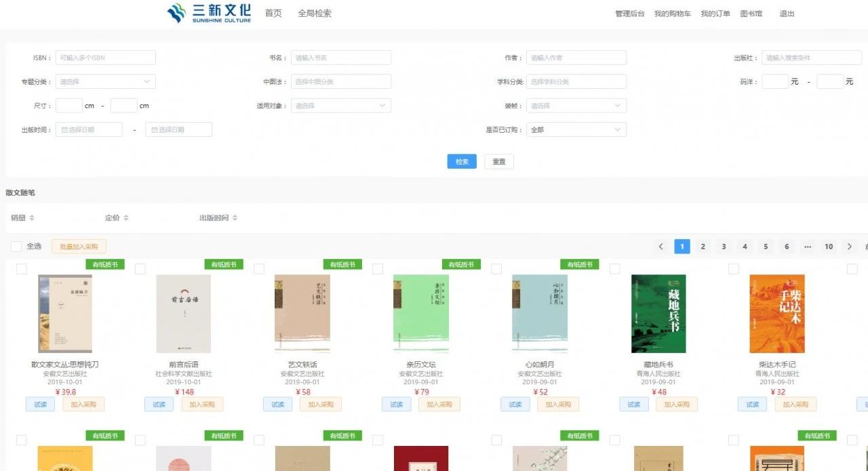Select checkbox for 艺文轶话 book
868x471 pixels.
pyautogui.click(x=259, y=269)
